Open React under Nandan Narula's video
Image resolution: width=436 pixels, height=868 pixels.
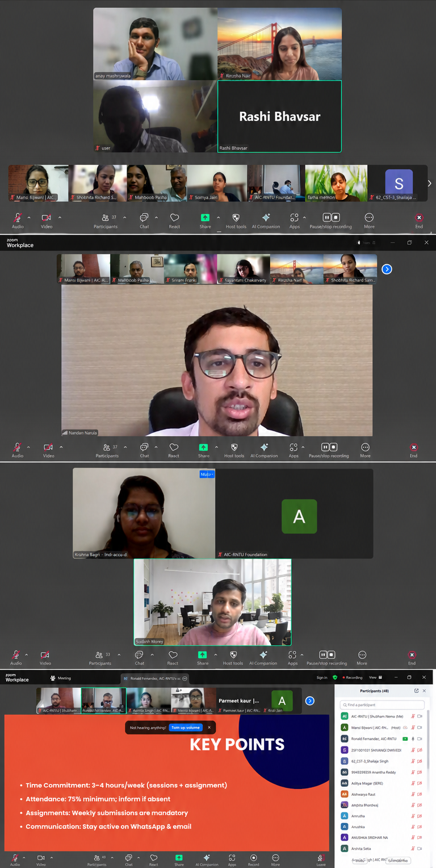(174, 450)
